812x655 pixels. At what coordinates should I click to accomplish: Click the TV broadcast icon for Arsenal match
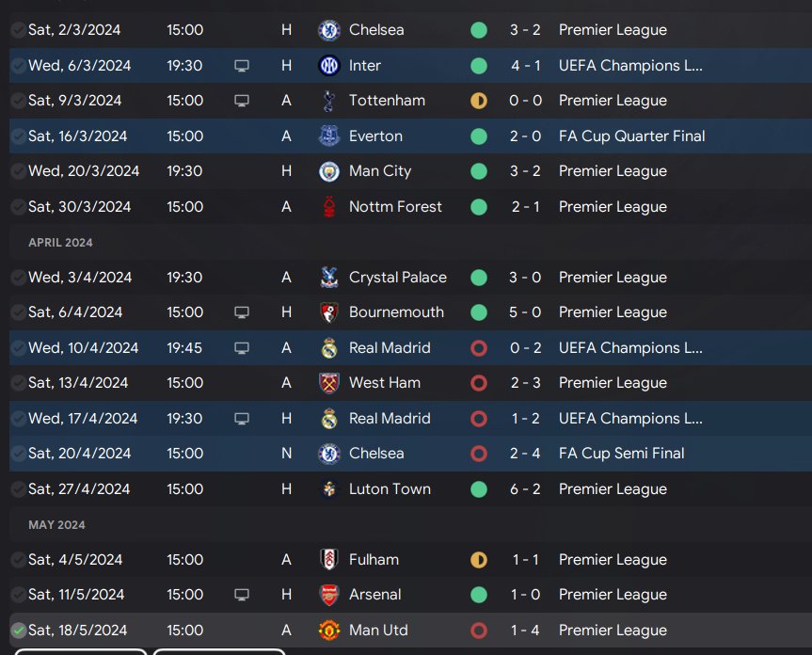[x=243, y=595]
